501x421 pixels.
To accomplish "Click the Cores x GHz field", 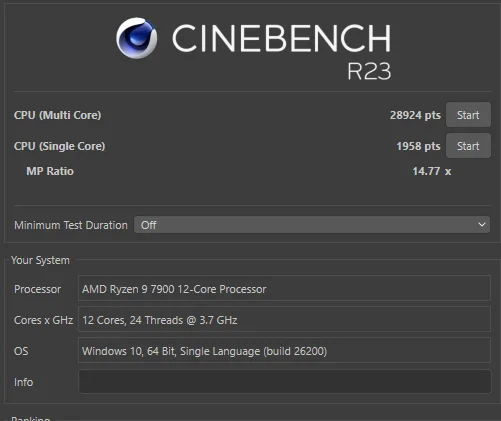I will tap(284, 319).
